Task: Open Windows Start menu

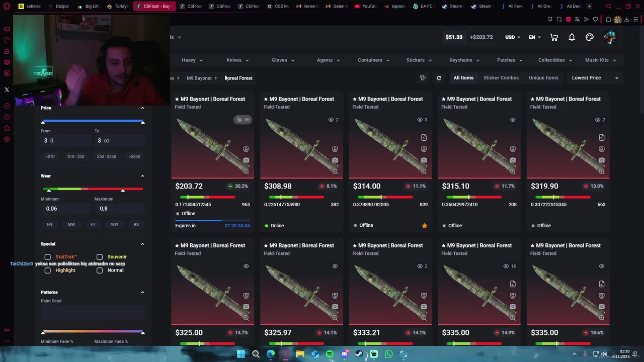Action: (x=241, y=354)
